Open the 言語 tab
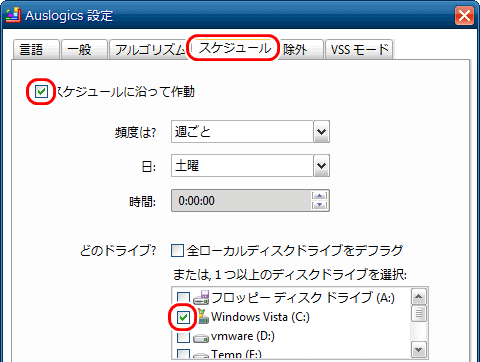This screenshot has height=362, width=480. 36,49
